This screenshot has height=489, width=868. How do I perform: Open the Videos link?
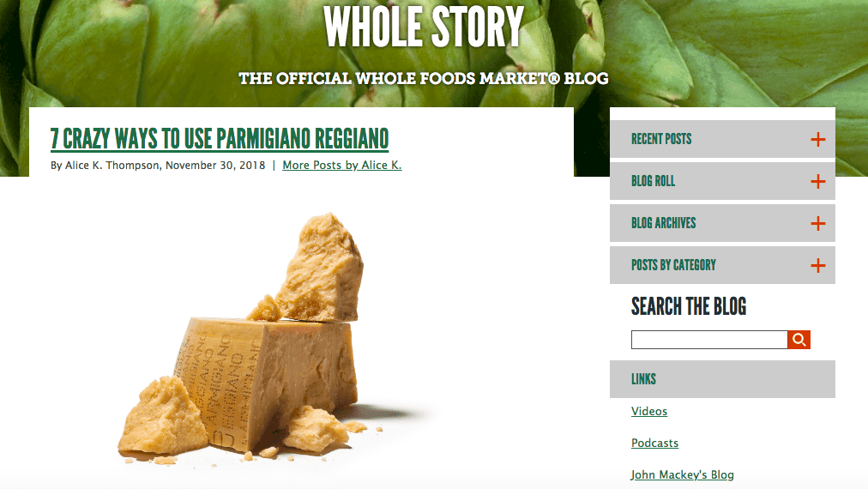(x=649, y=411)
